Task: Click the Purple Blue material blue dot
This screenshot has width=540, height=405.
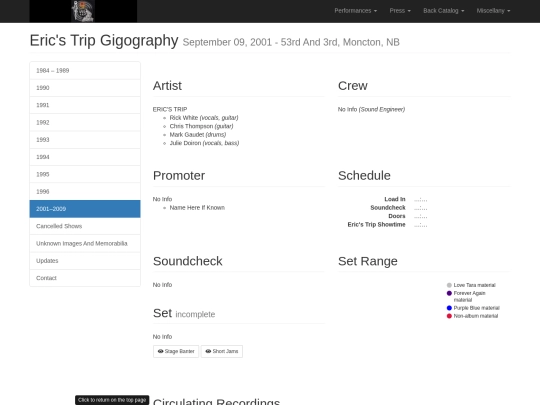Action: coord(449,308)
